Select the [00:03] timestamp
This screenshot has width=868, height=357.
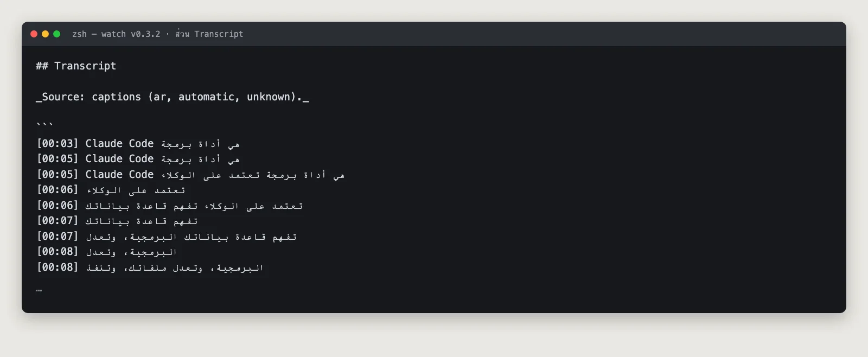(x=58, y=143)
